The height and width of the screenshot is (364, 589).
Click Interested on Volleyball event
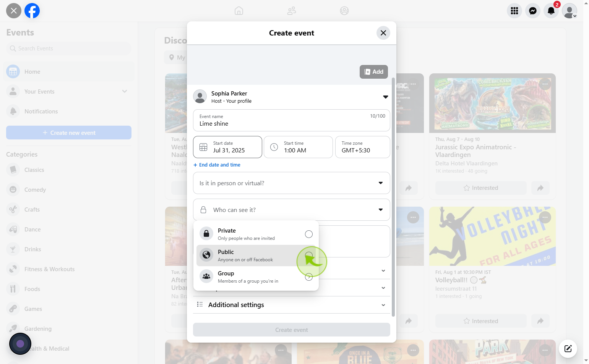click(x=481, y=321)
